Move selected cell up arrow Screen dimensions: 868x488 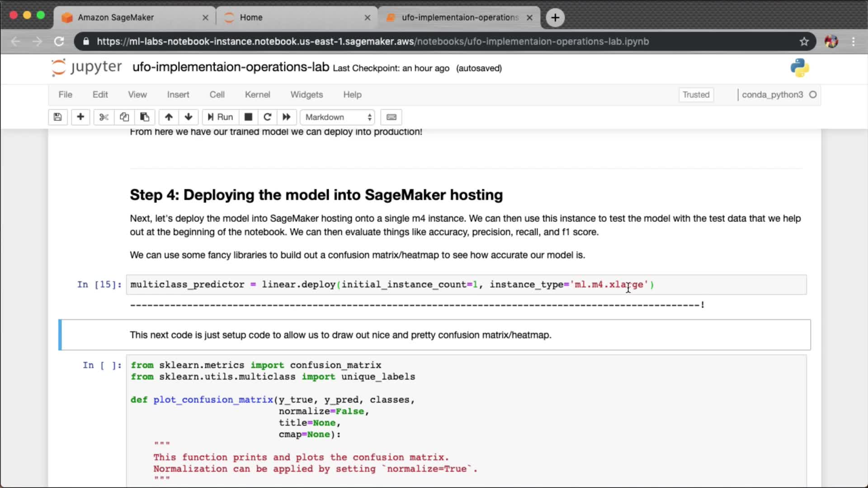[169, 117]
